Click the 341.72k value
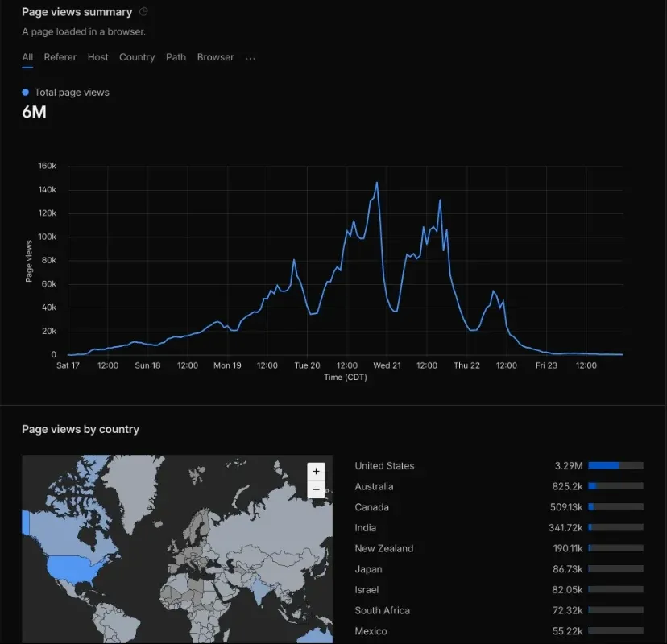 pyautogui.click(x=565, y=527)
